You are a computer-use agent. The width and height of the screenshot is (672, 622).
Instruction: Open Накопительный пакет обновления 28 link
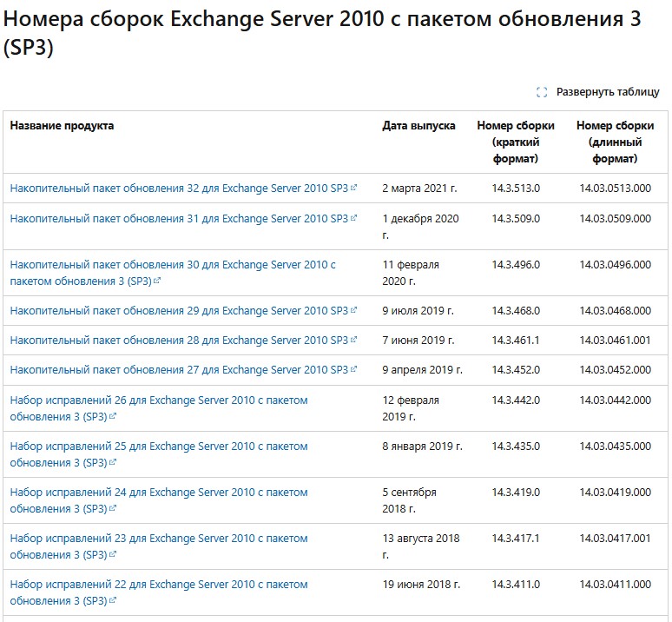tap(178, 341)
